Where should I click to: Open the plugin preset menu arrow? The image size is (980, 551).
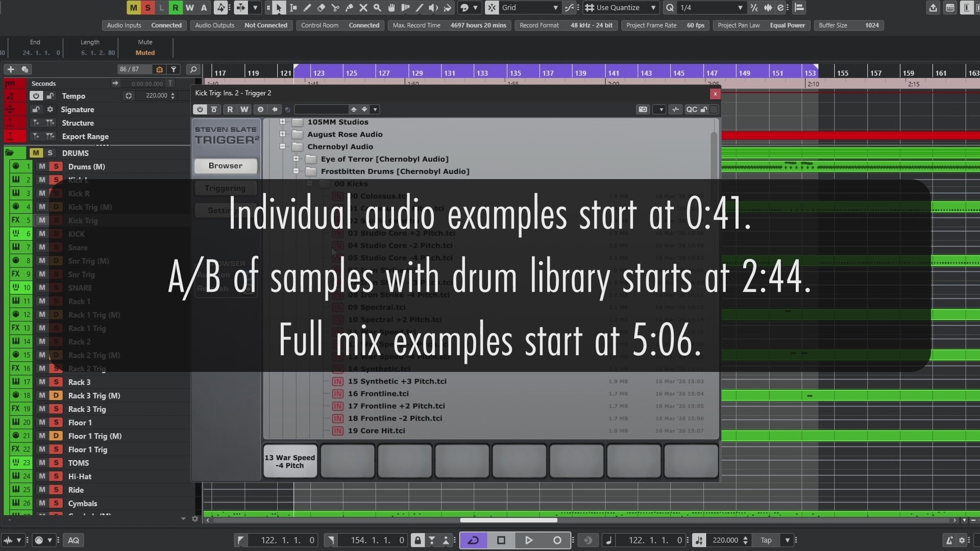[375, 109]
